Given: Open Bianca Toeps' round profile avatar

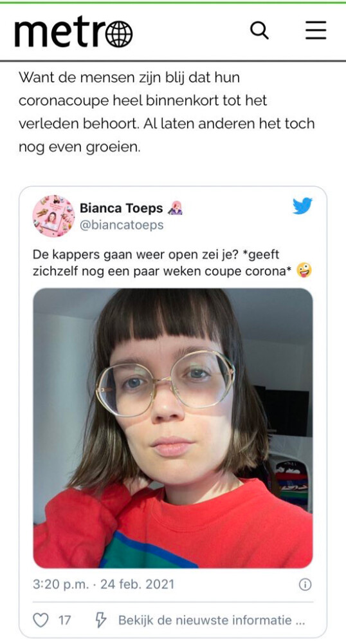Looking at the screenshot, I should click(54, 216).
